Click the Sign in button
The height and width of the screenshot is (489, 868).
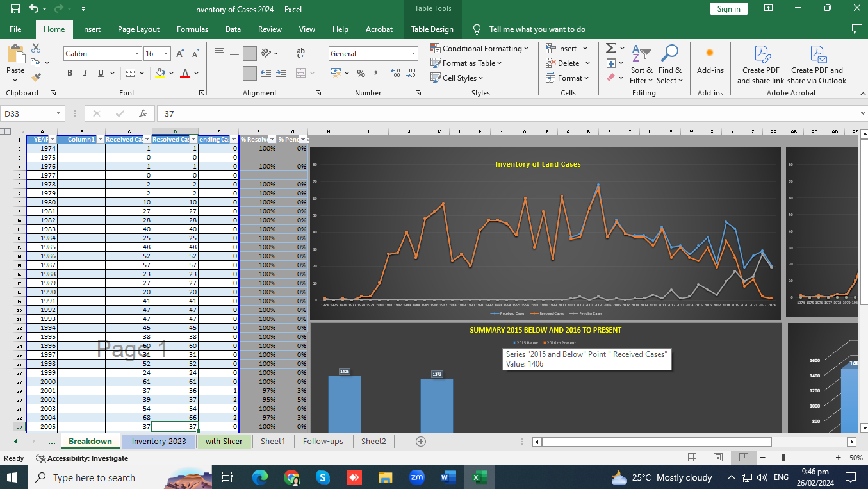(x=728, y=9)
